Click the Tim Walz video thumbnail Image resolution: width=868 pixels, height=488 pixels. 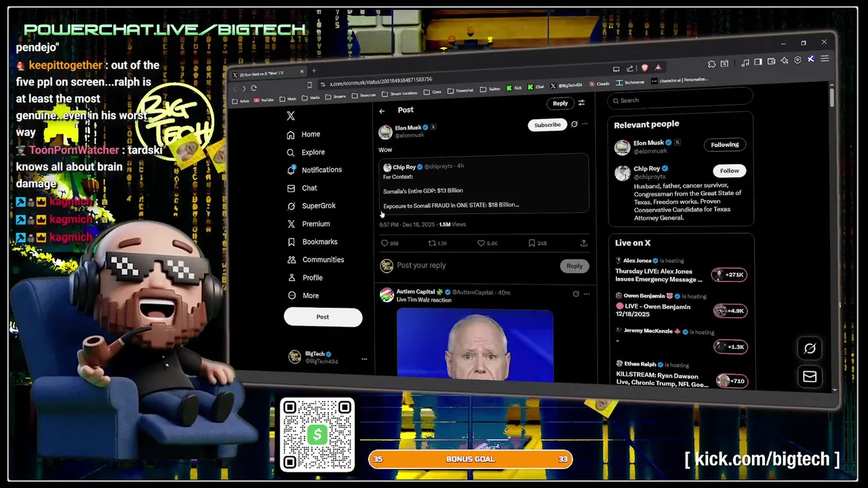point(475,344)
